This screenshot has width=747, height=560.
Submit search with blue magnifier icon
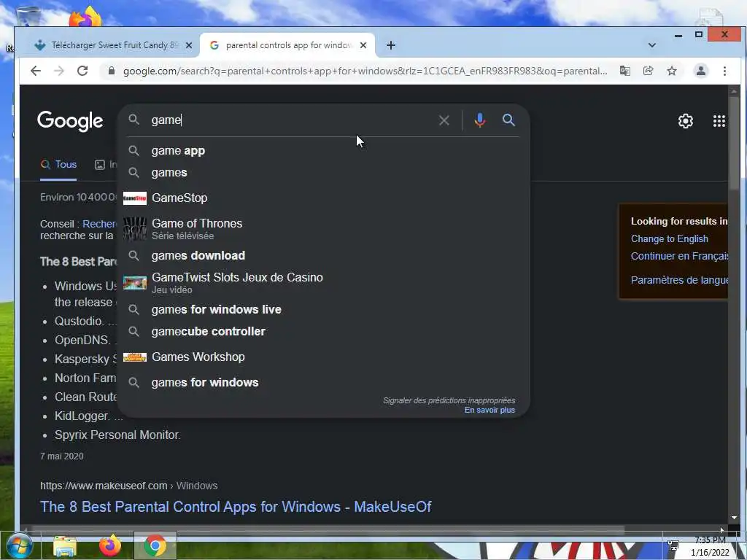[508, 120]
